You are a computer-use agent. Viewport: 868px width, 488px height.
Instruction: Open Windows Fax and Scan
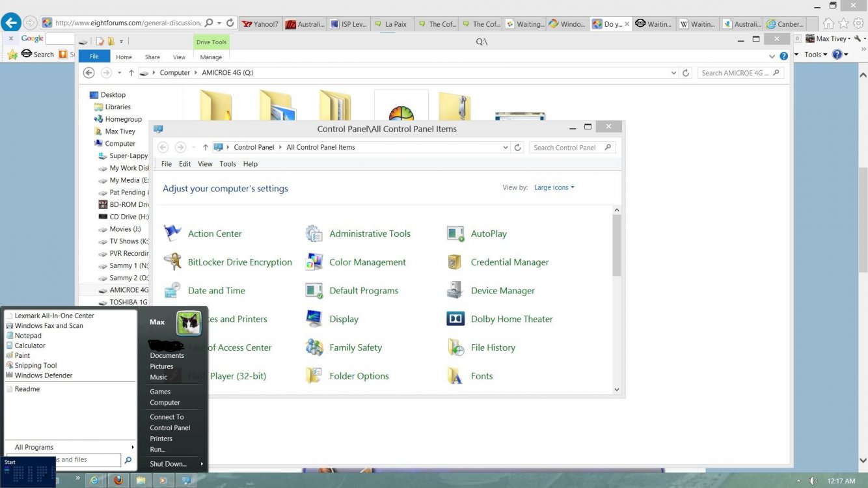[x=49, y=325]
